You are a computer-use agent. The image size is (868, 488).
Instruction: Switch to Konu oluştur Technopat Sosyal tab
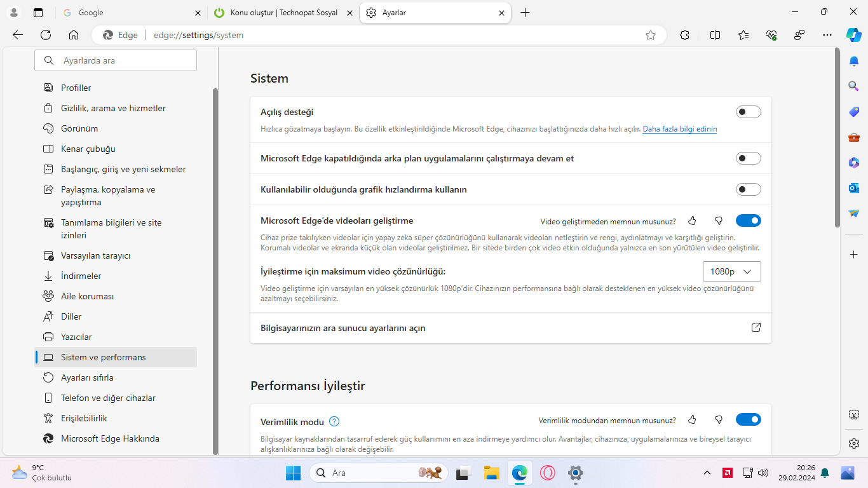click(283, 13)
